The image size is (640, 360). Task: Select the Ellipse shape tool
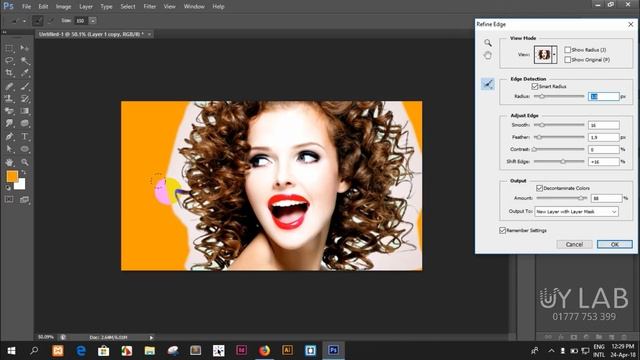[24, 149]
